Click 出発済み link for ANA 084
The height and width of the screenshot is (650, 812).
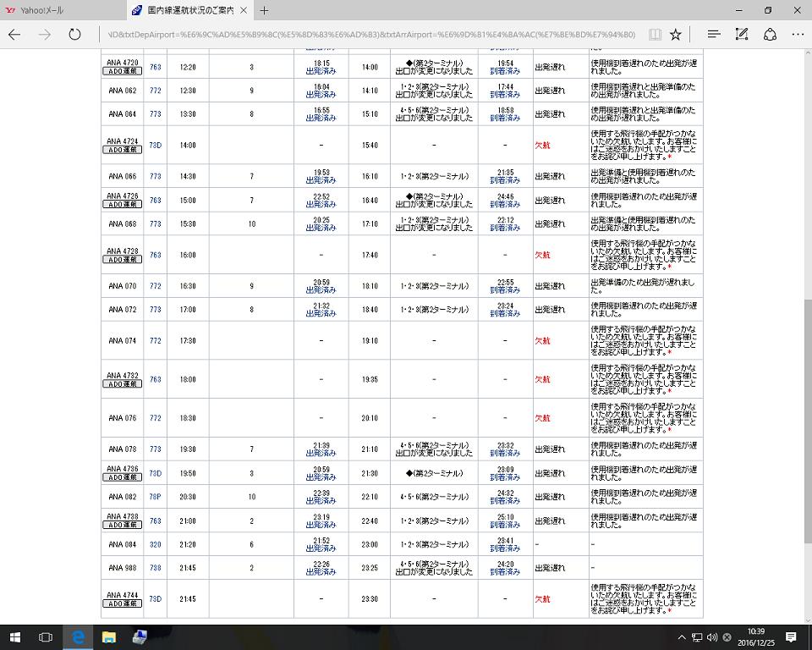click(321, 548)
